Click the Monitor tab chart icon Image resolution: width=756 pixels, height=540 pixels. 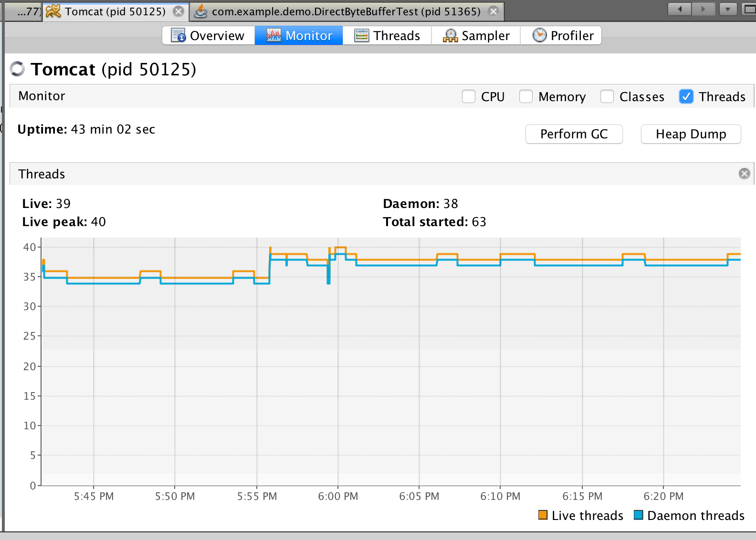[x=273, y=35]
